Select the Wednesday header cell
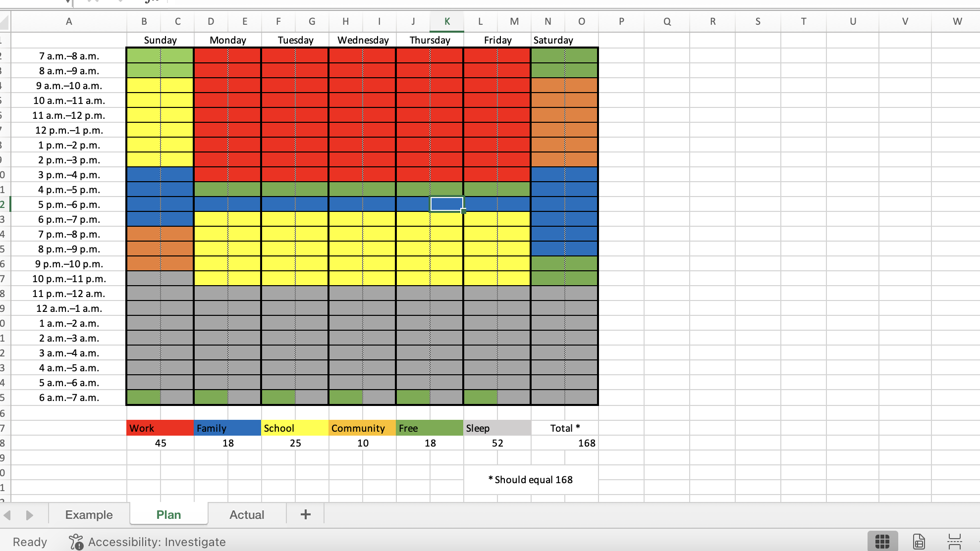The image size is (980, 551). (363, 40)
